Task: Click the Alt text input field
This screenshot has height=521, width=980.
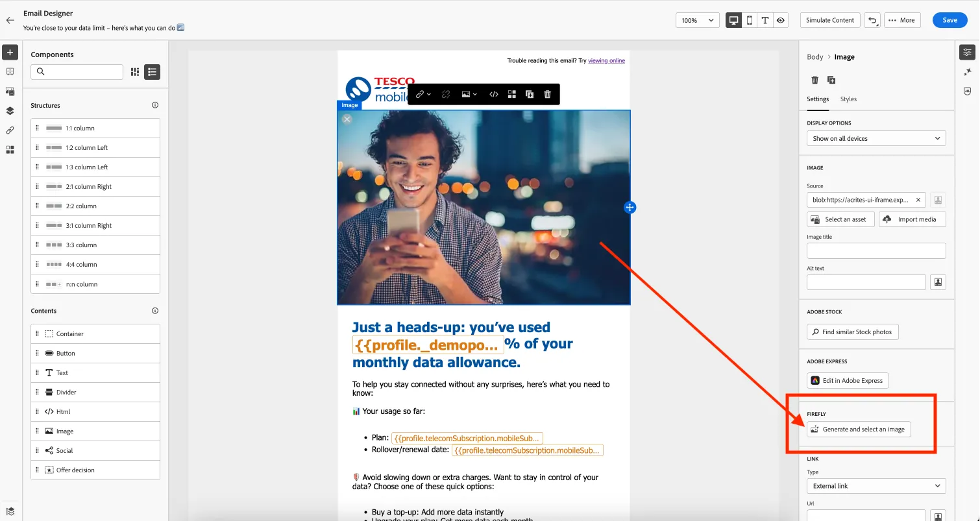Action: [866, 282]
